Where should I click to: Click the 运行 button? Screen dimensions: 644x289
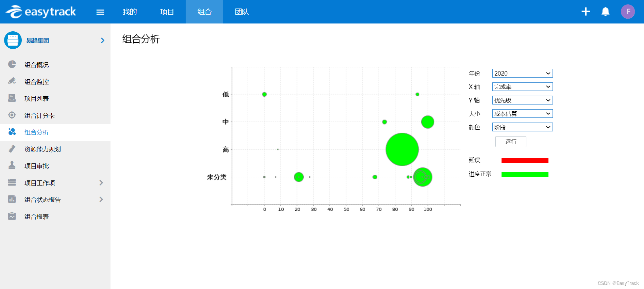coord(511,142)
